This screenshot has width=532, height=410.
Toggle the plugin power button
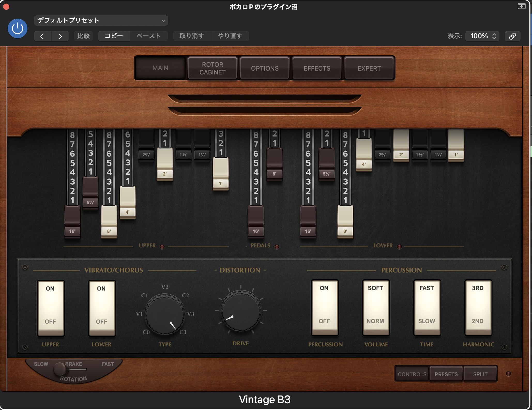(x=18, y=28)
